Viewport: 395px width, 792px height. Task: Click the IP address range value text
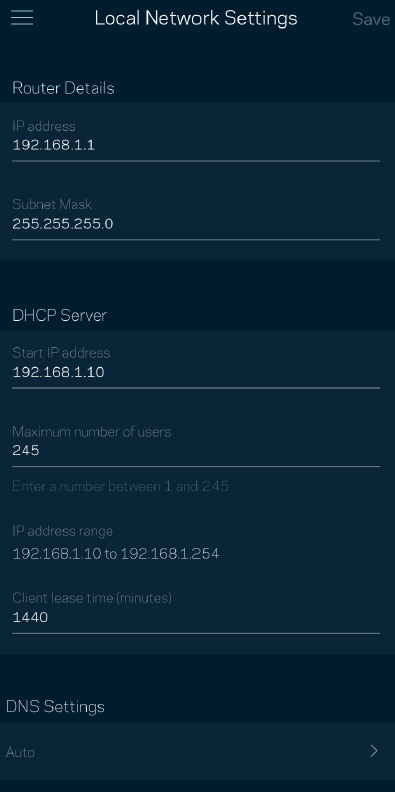[x=116, y=554]
